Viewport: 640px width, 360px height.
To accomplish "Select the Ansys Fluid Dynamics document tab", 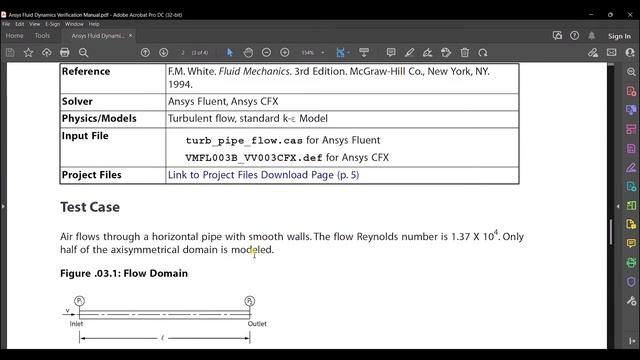I will pos(98,36).
